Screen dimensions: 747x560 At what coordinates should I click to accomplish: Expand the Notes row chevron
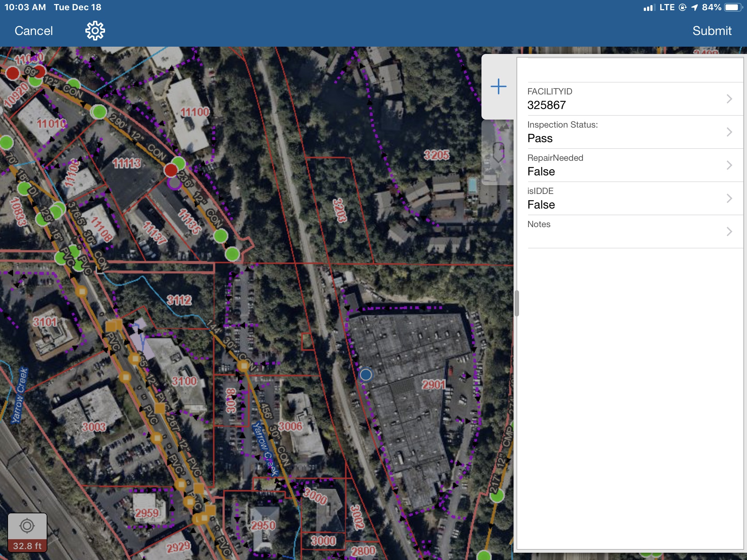tap(729, 232)
